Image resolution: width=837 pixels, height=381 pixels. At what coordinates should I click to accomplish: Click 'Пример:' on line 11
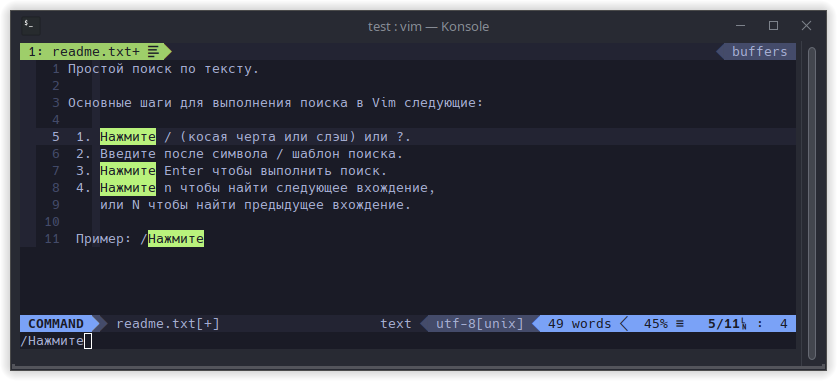[x=104, y=239]
